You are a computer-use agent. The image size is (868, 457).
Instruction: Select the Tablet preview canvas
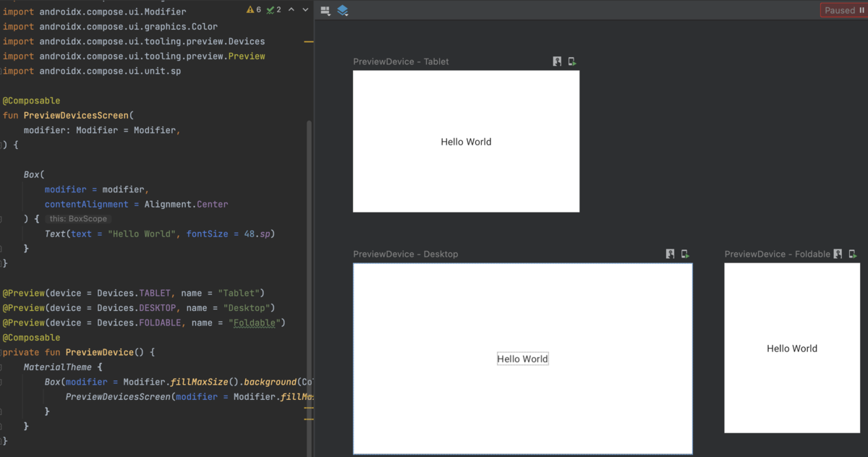click(x=466, y=141)
